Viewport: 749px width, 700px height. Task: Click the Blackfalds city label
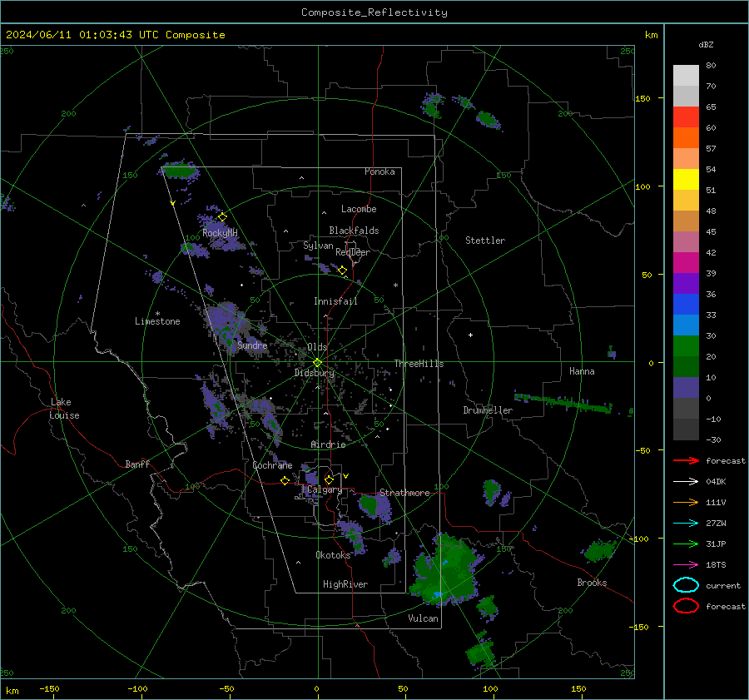354,231
